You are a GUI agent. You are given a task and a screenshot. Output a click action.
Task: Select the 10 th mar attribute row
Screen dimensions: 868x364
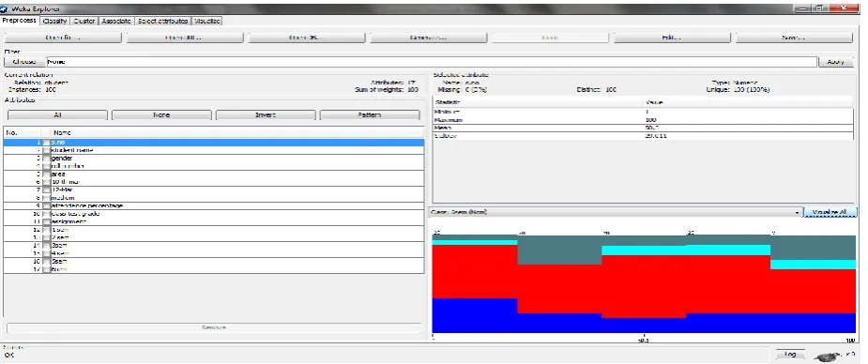click(214, 182)
